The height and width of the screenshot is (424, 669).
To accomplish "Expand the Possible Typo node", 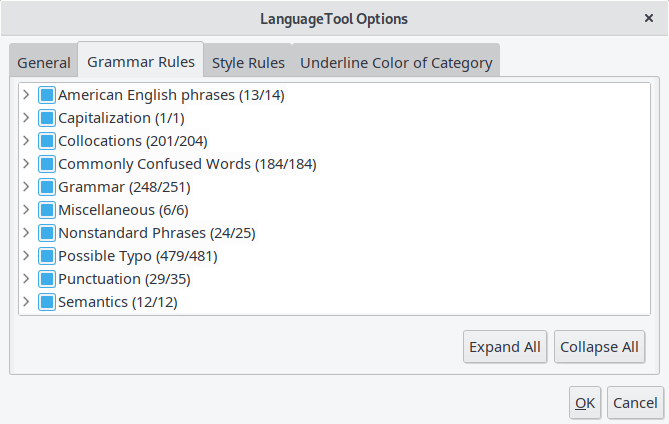I will point(26,256).
